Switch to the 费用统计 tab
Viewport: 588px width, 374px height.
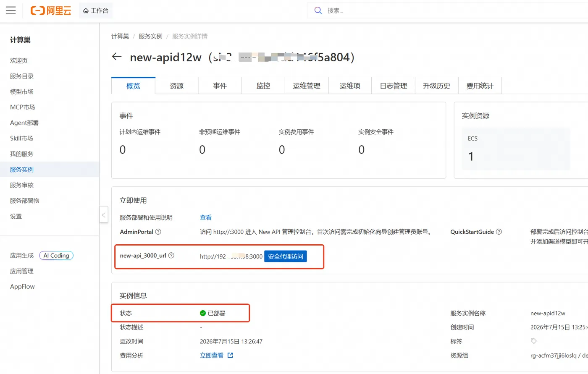pos(480,86)
